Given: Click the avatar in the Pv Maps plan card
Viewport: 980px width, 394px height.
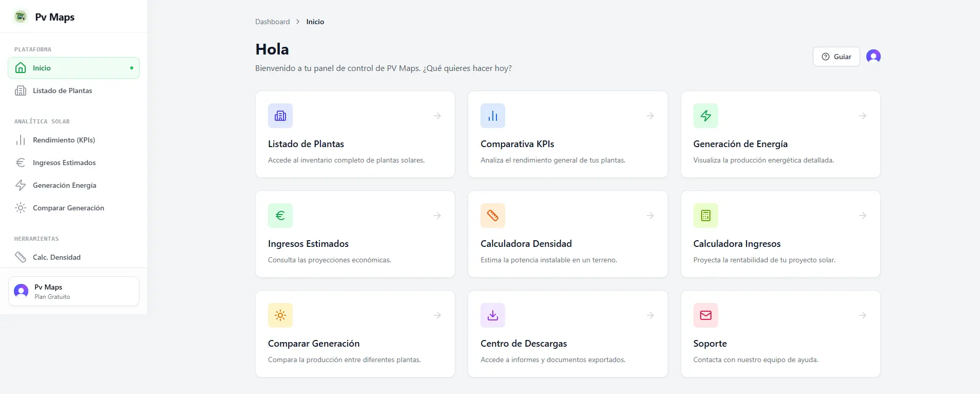Looking at the screenshot, I should coord(21,291).
